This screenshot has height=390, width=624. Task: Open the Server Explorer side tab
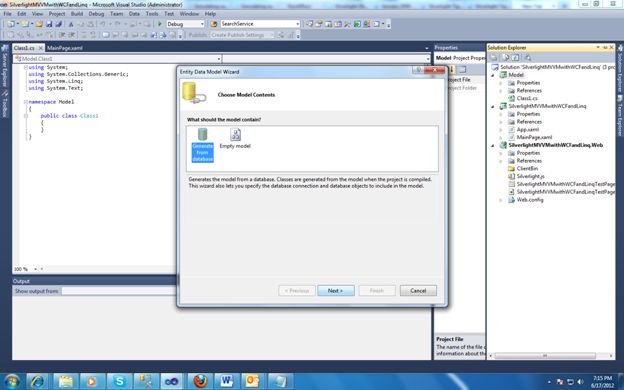click(5, 65)
